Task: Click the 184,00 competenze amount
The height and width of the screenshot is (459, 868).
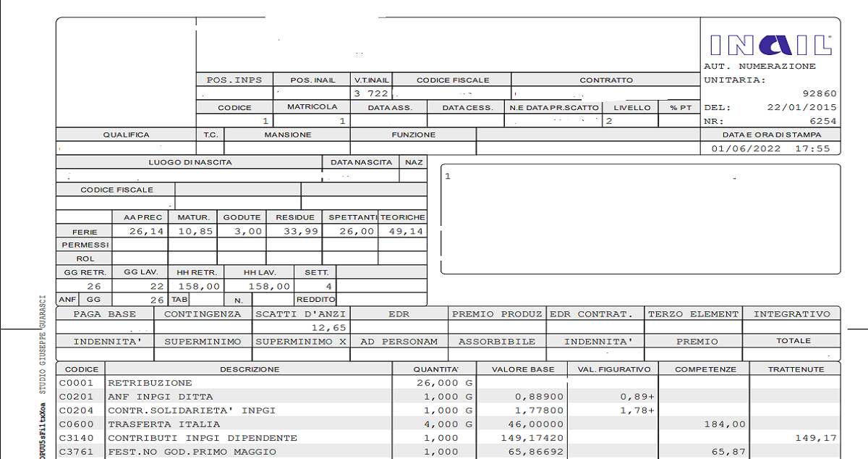Action: [730, 424]
